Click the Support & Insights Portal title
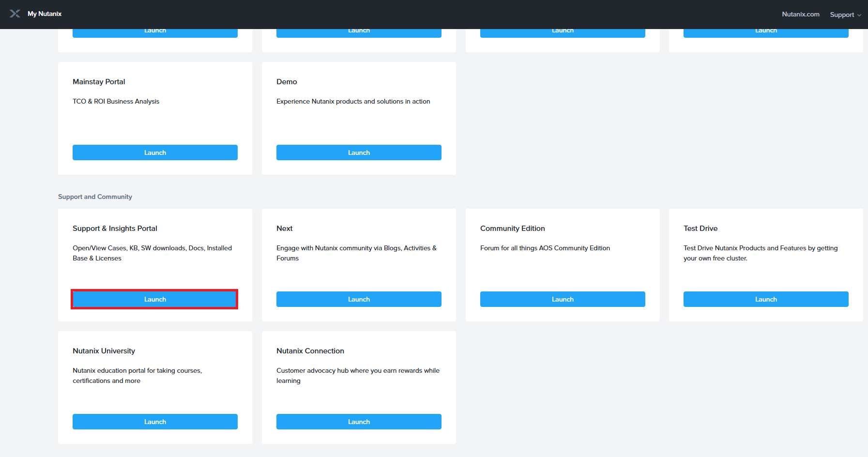Screen dimensions: 868x457 point(115,228)
